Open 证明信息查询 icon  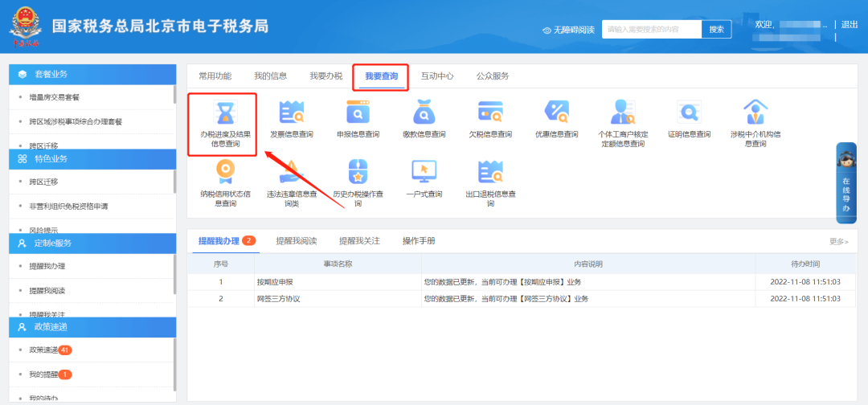coord(690,112)
